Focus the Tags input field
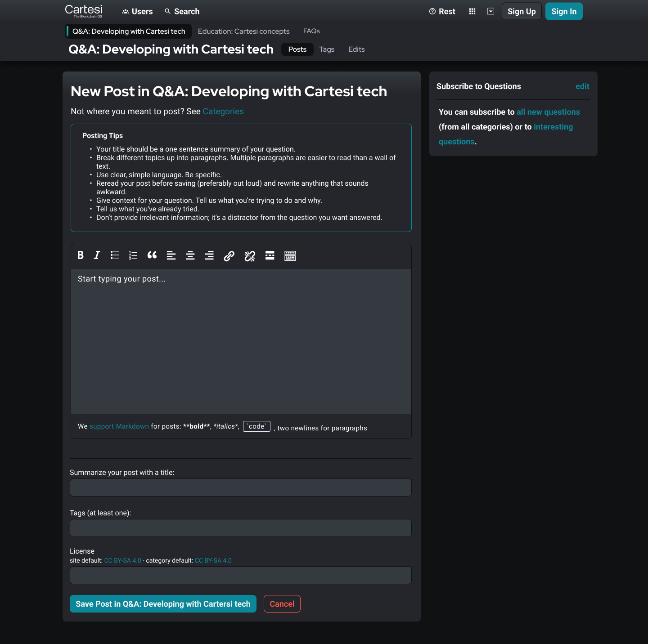 (x=241, y=528)
